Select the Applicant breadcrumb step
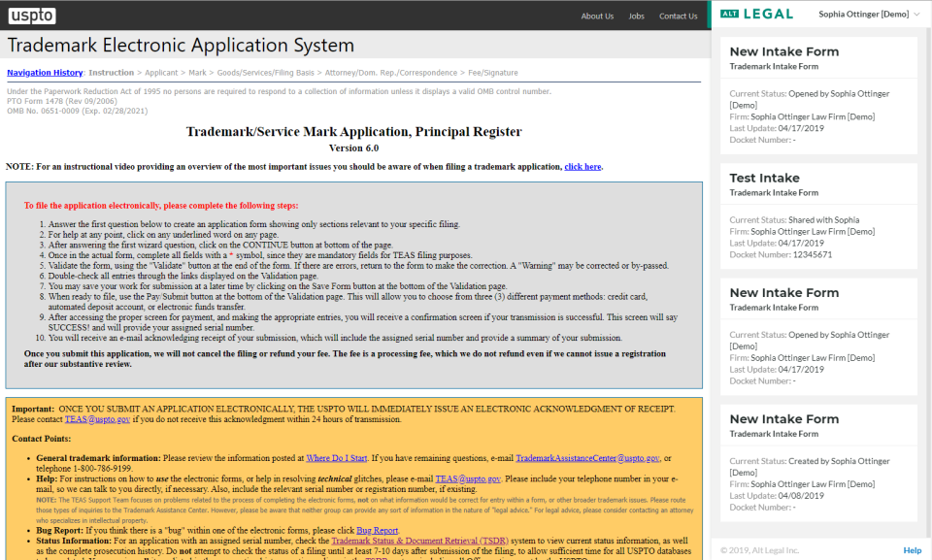Viewport: 932px width, 560px height. (x=161, y=73)
